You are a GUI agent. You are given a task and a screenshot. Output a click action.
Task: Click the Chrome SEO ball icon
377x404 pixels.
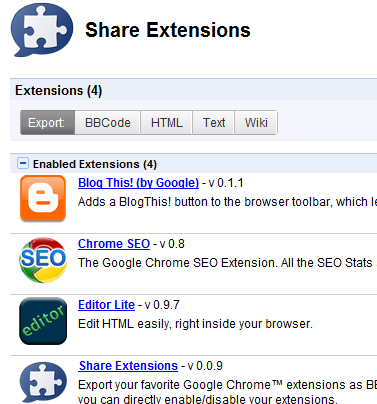(x=43, y=260)
